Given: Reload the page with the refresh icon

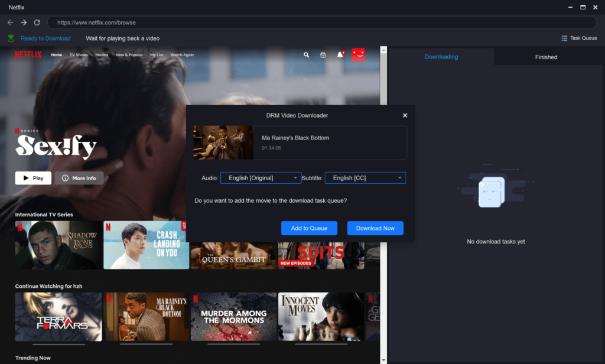Looking at the screenshot, I should coord(37,22).
